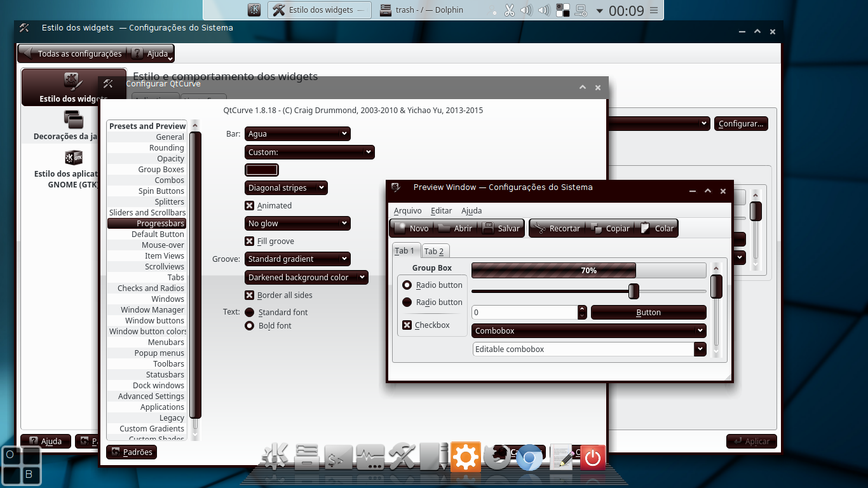Click the preview Button
The width and height of the screenshot is (868, 488).
click(649, 312)
